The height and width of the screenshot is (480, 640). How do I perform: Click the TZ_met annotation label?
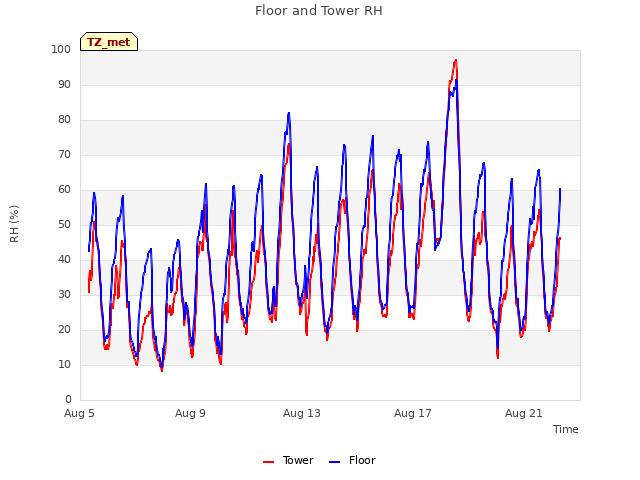[109, 42]
